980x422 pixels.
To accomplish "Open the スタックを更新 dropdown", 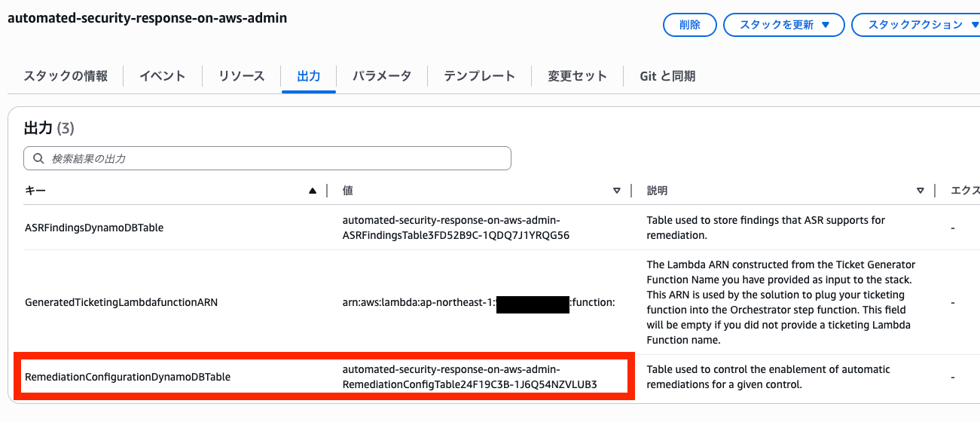I will (x=783, y=25).
